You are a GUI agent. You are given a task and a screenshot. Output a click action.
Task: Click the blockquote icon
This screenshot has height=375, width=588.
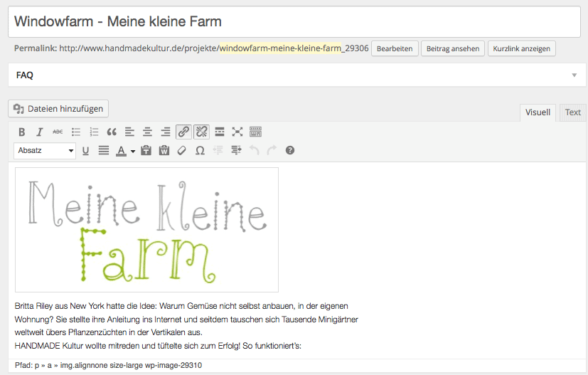point(112,132)
